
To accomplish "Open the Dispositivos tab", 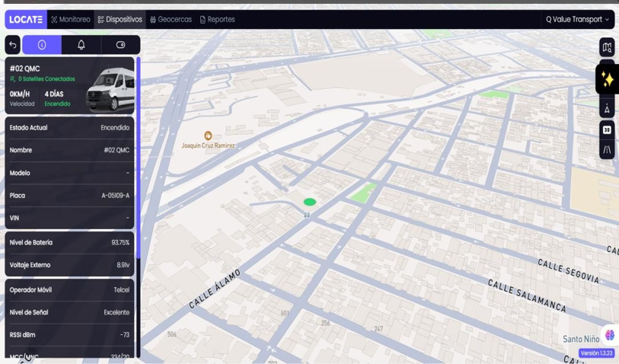I will click(120, 19).
